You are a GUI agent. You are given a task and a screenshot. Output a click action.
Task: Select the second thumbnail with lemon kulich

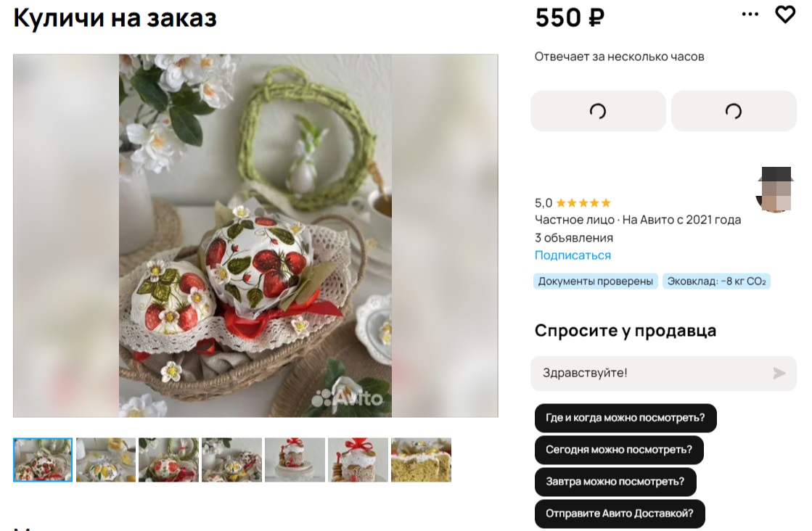pos(106,460)
